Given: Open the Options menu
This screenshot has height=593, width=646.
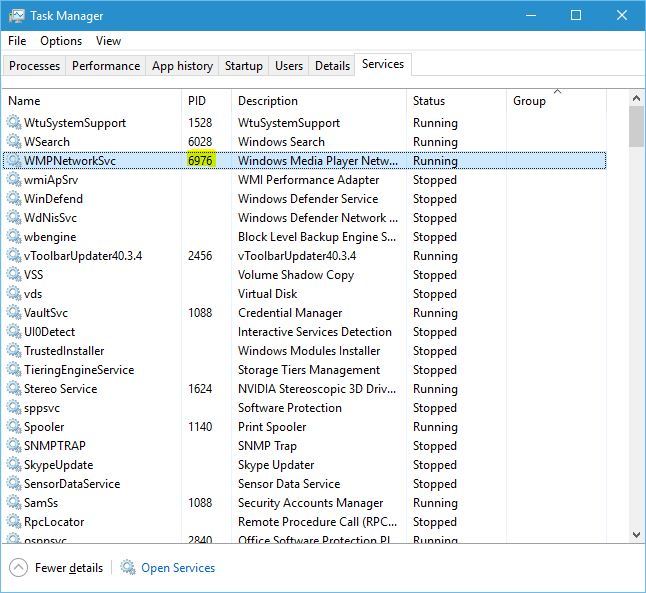Looking at the screenshot, I should point(61,41).
